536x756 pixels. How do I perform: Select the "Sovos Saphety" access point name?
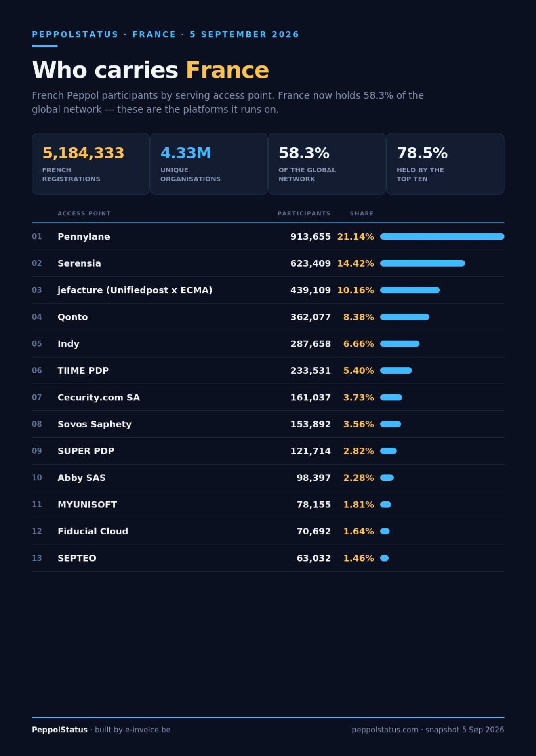[x=95, y=424]
